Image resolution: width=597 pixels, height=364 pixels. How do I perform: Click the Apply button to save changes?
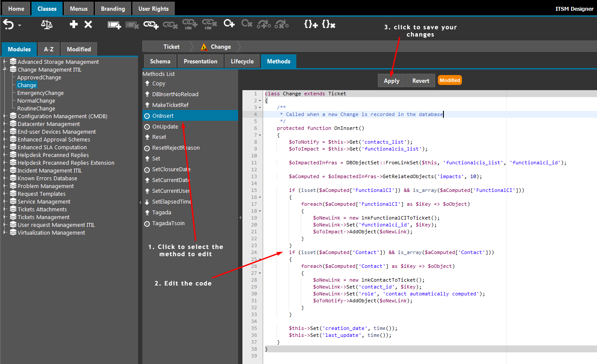point(391,80)
